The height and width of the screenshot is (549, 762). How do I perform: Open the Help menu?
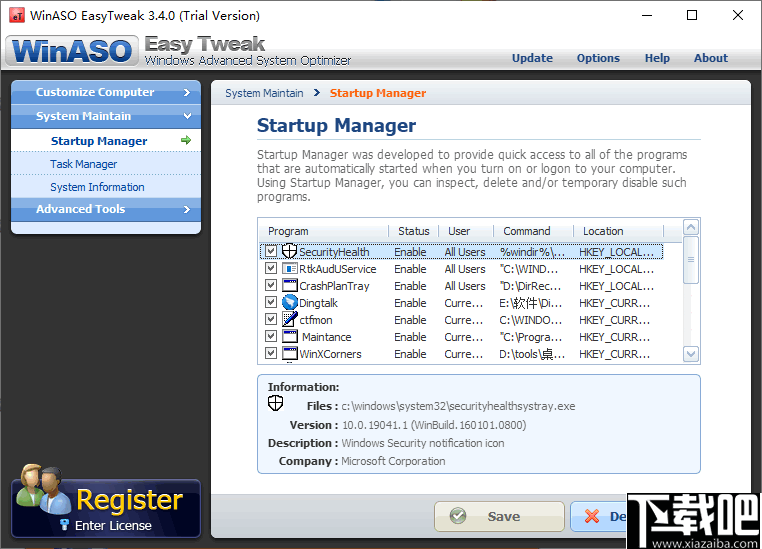click(657, 58)
